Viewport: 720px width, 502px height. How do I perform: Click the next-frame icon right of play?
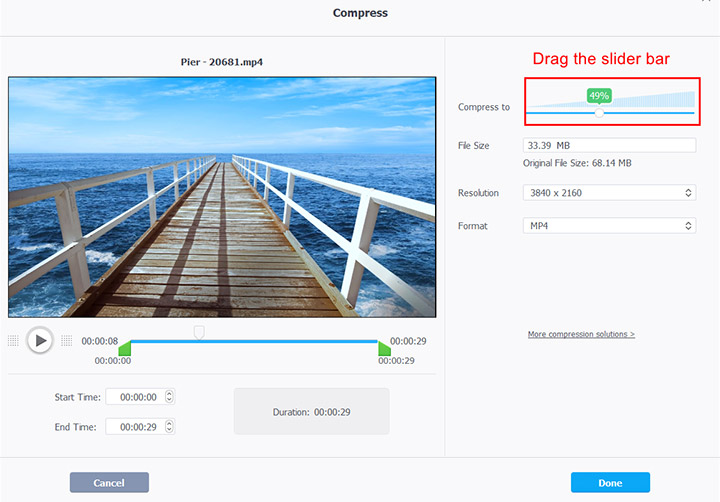coord(67,340)
